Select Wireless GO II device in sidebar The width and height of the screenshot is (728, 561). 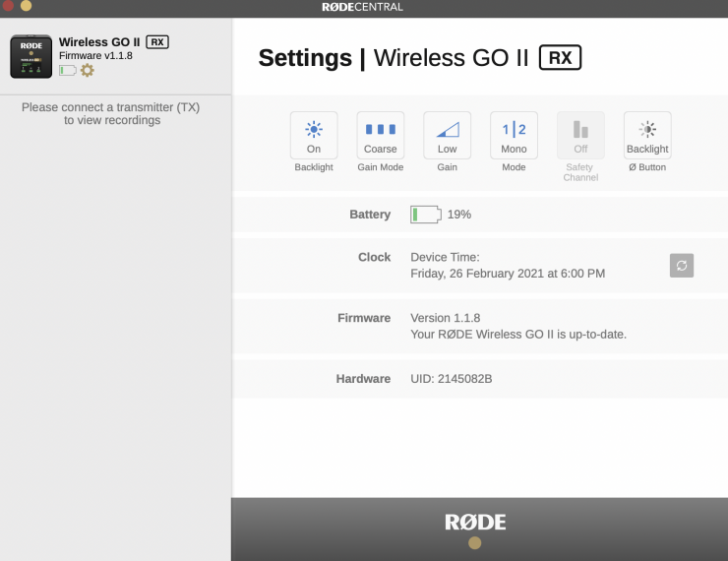click(x=98, y=42)
